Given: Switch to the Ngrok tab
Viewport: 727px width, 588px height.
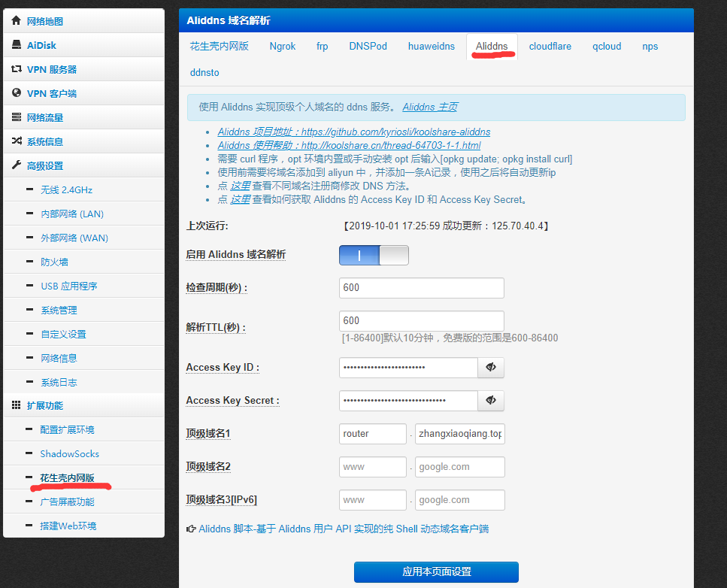Looking at the screenshot, I should point(283,47).
